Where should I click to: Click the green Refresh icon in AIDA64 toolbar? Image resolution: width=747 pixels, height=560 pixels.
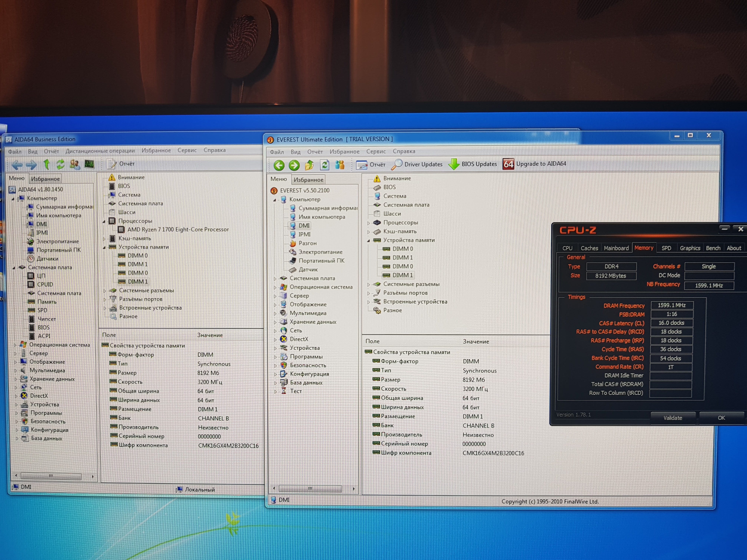click(60, 164)
